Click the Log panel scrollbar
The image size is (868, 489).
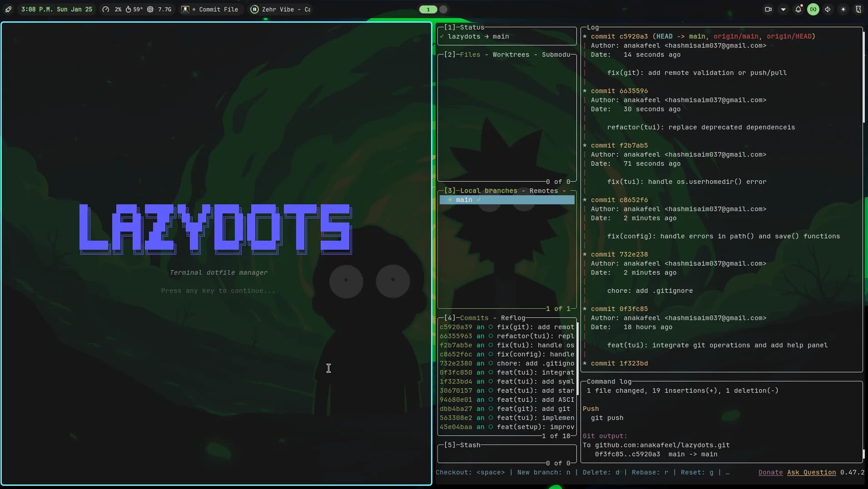(x=863, y=77)
